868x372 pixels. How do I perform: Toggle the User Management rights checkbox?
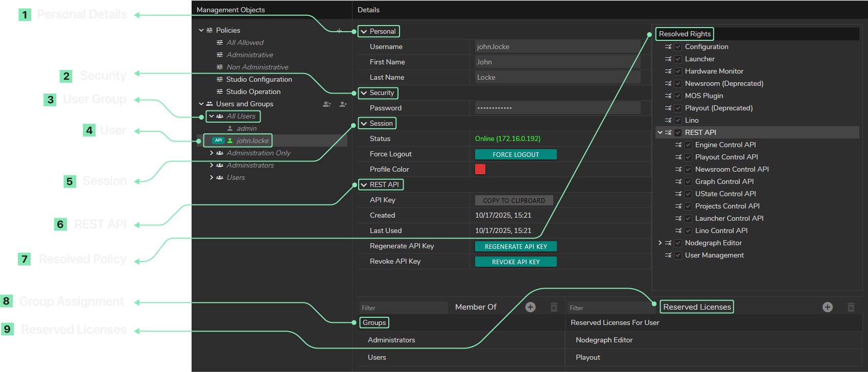[678, 255]
